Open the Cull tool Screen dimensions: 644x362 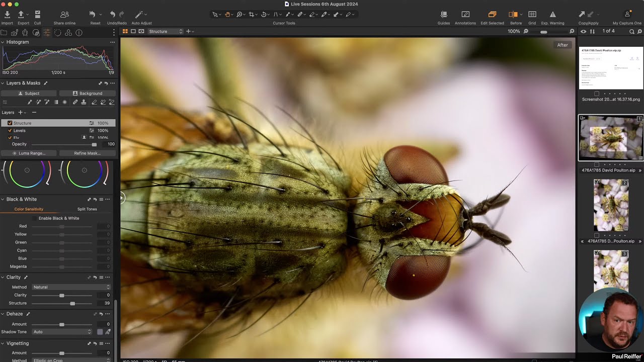point(38,15)
